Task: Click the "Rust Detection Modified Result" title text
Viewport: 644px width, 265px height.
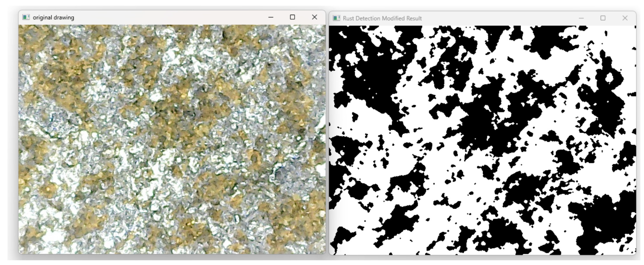Action: coord(382,18)
